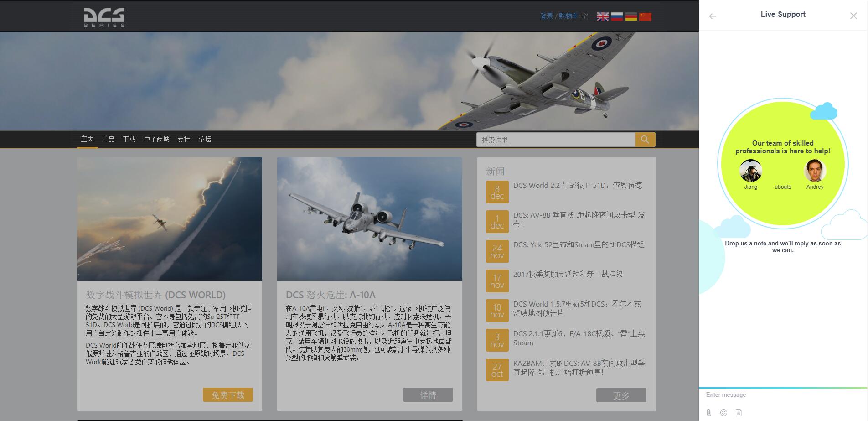The image size is (868, 421).
Task: Click the 10 nov date badge
Action: pyautogui.click(x=497, y=311)
